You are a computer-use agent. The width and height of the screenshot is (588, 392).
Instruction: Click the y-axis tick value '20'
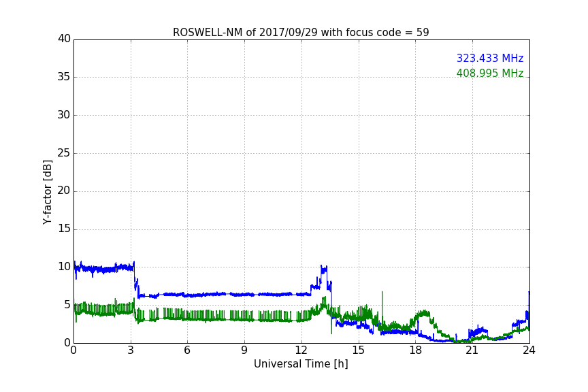pyautogui.click(x=64, y=191)
